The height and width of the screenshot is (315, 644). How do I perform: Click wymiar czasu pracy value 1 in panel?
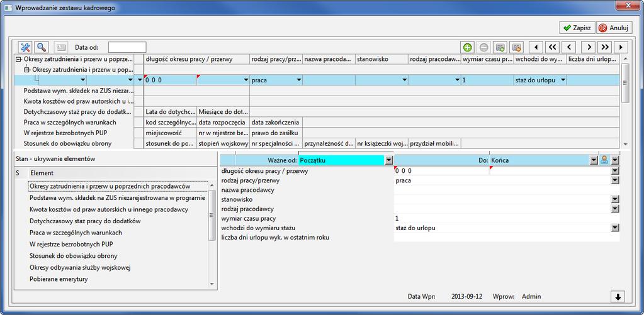coord(506,218)
